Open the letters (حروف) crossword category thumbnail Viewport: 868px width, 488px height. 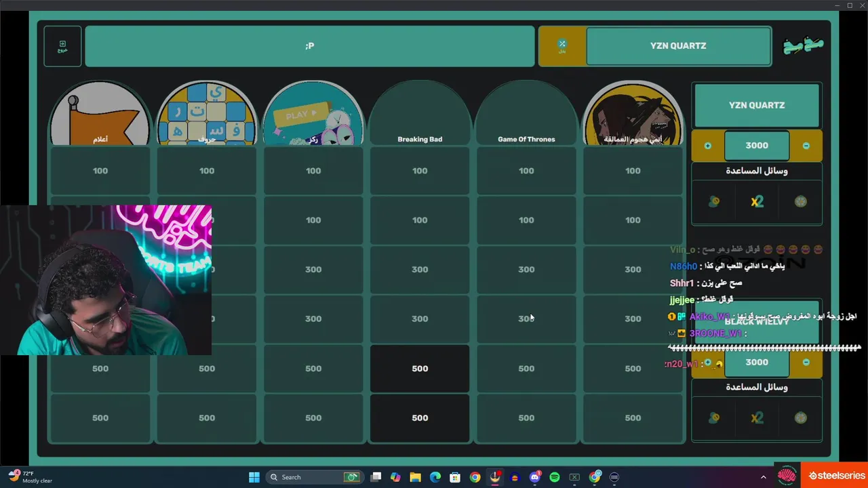pyautogui.click(x=207, y=113)
